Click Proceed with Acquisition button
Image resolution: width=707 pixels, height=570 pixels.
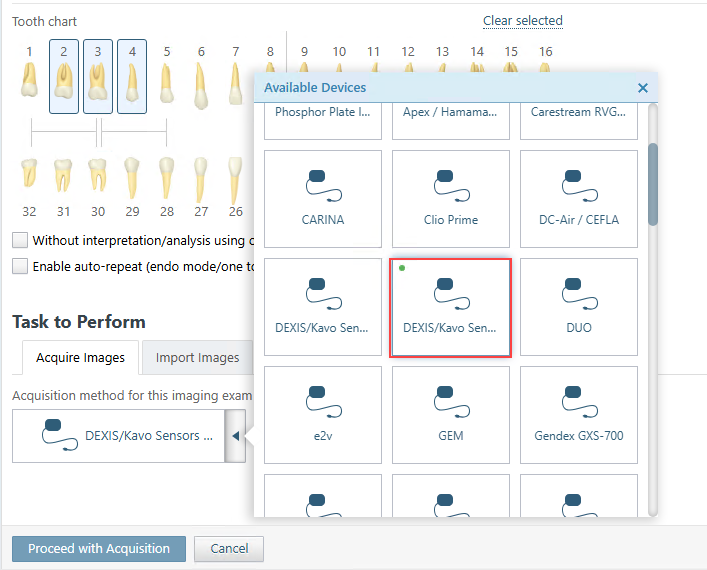point(99,549)
